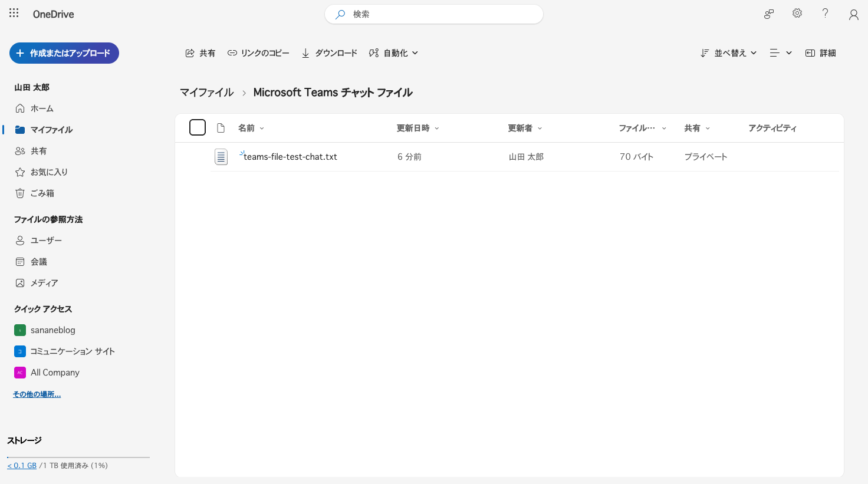868x484 pixels.
Task: Click the text file icon of teams-file-test-chat.txt
Action: [221, 157]
